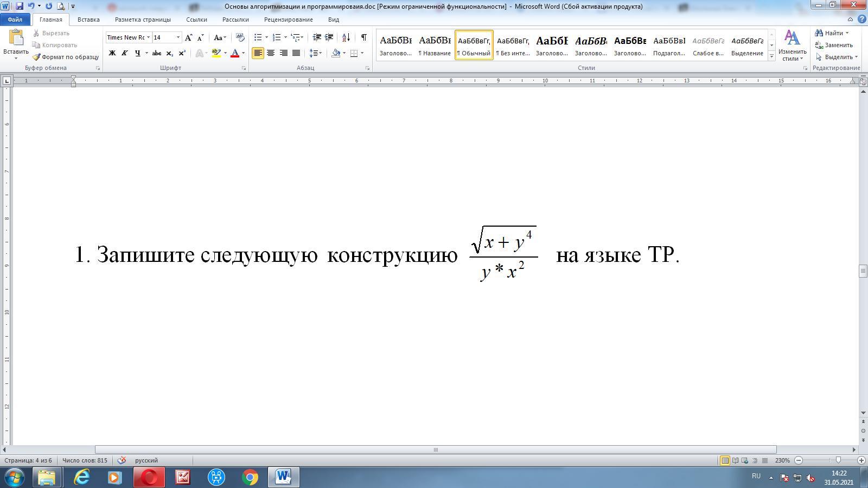Clear formatting with the eraser icon
Screen dimensions: 868x488
coord(240,37)
